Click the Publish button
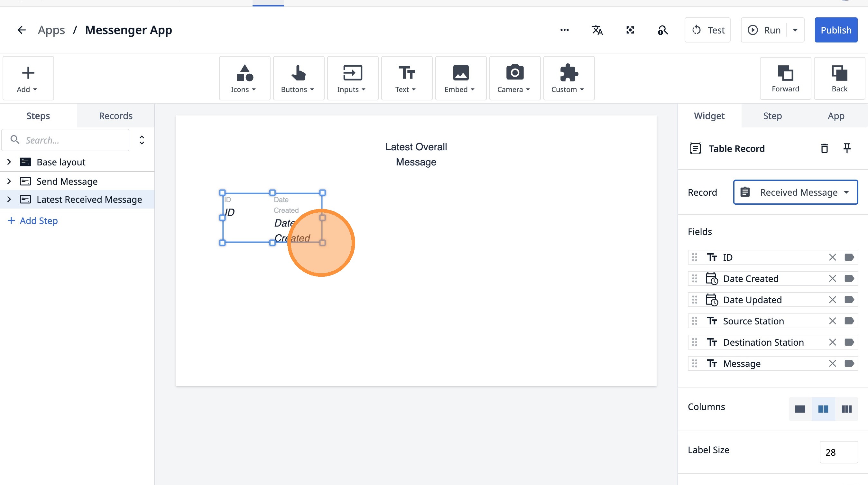Image resolution: width=868 pixels, height=485 pixels. [x=836, y=30]
